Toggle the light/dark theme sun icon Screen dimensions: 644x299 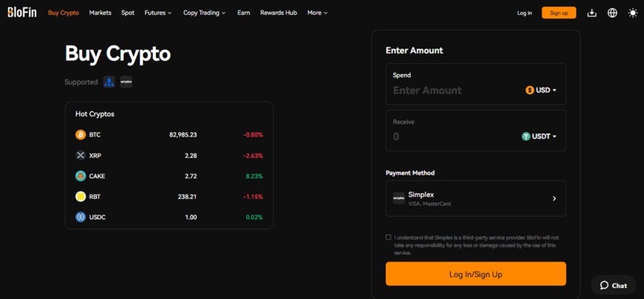[632, 12]
